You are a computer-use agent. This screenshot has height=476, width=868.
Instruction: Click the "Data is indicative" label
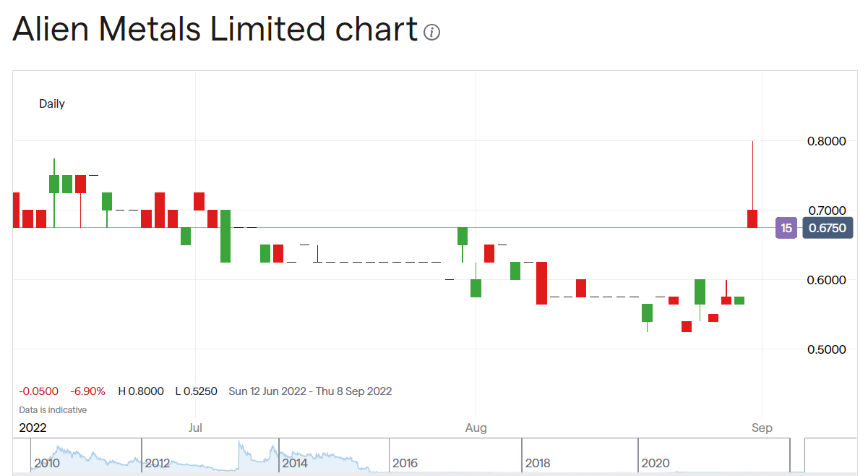coord(52,409)
